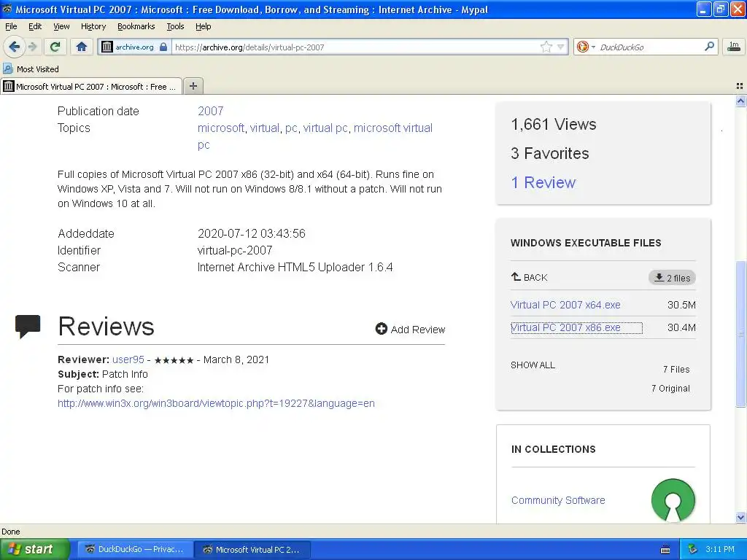Image resolution: width=747 pixels, height=560 pixels.
Task: Click the Reviews speech bubble icon
Action: [x=28, y=326]
